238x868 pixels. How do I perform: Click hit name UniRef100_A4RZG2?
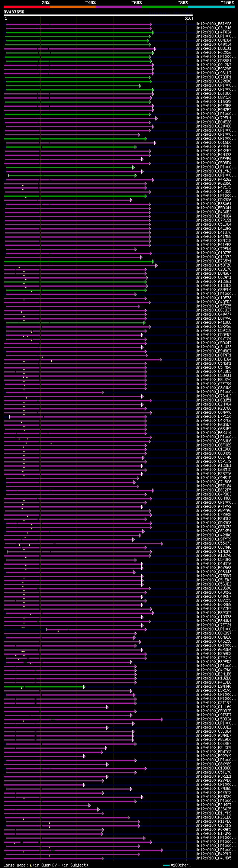coord(213,179)
